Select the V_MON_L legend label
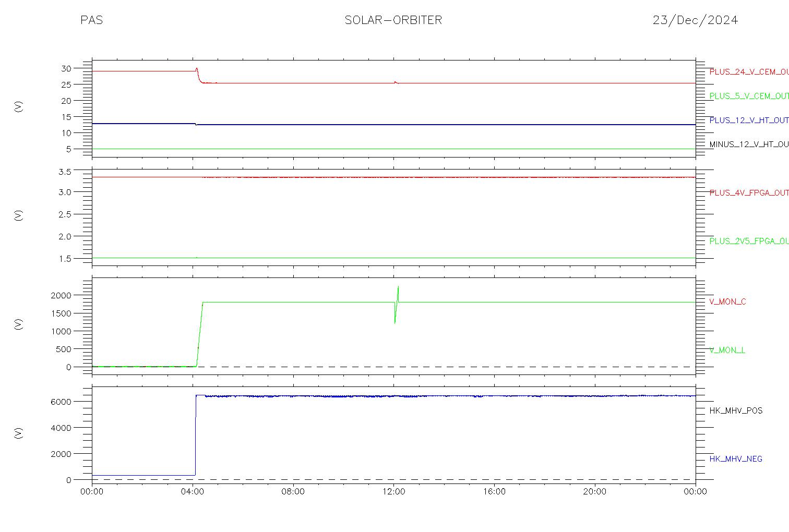This screenshot has width=789, height=532. 727,350
